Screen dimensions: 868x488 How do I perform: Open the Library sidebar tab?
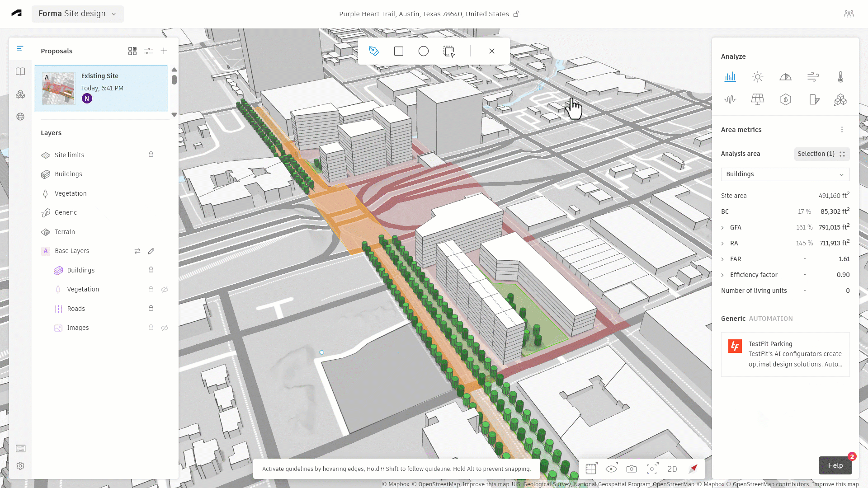point(20,71)
